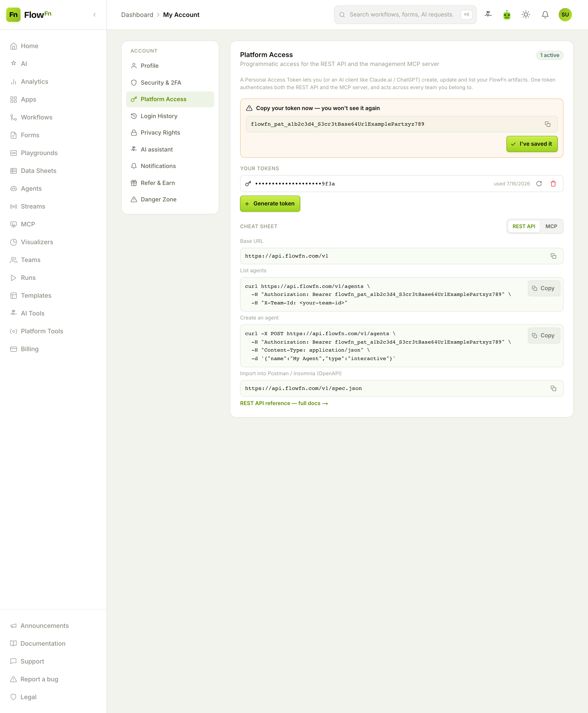This screenshot has width=588, height=713.
Task: Regenerate the token ending 9f3a
Action: click(x=539, y=184)
